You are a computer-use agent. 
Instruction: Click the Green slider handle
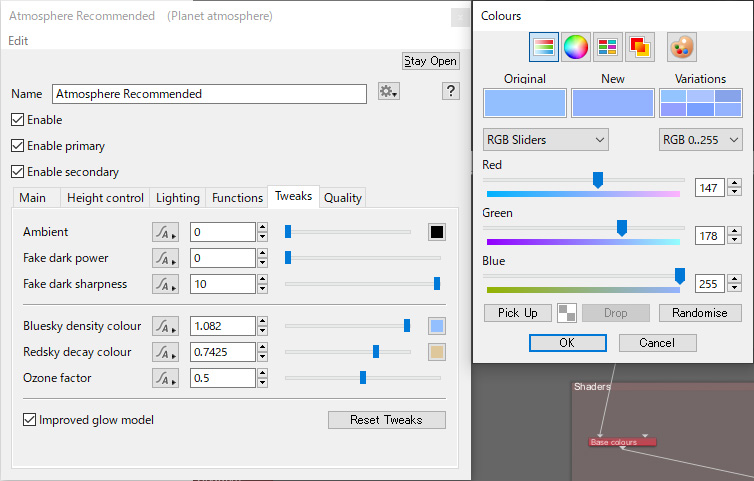pos(622,228)
